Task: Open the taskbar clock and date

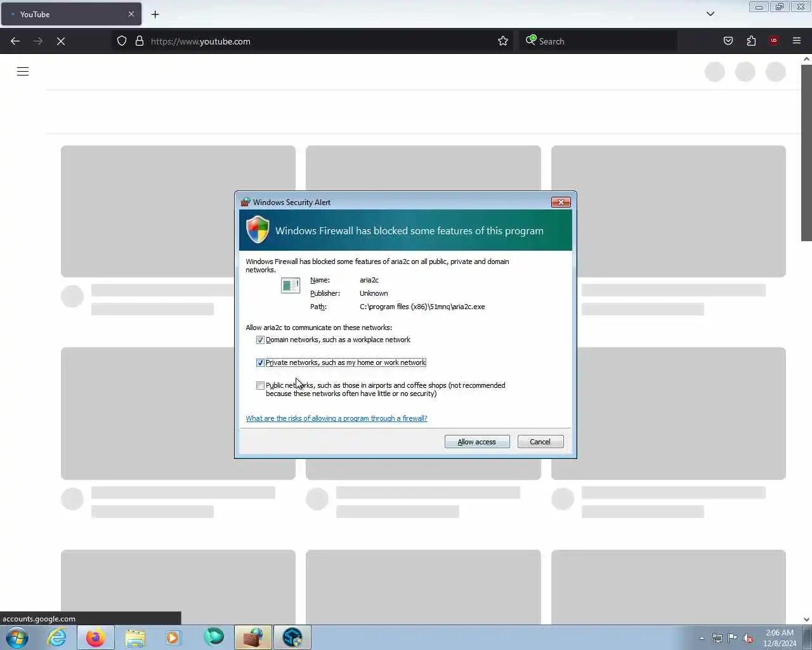Action: [x=780, y=638]
